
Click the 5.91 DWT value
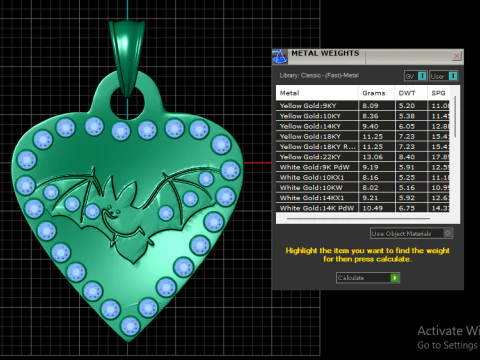pos(407,167)
